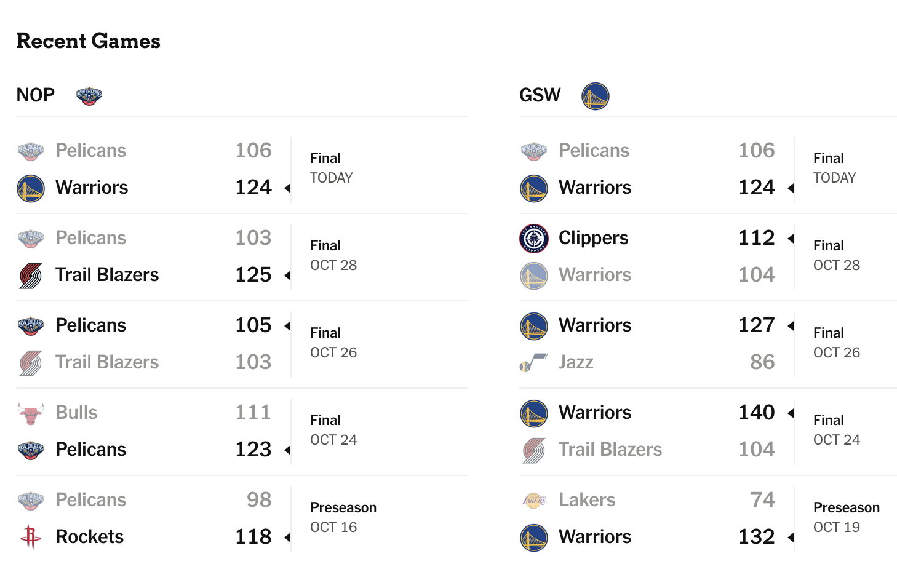
Task: Select the GSW team abbreviation header
Action: pyautogui.click(x=540, y=95)
